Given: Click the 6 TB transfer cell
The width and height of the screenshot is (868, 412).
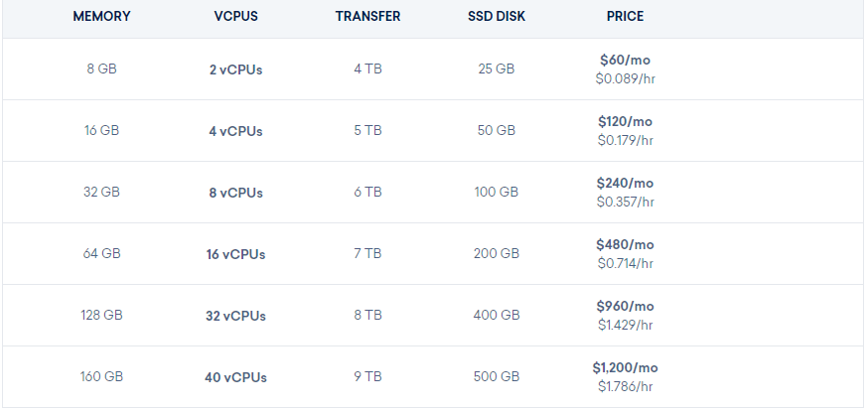Looking at the screenshot, I should [x=367, y=192].
